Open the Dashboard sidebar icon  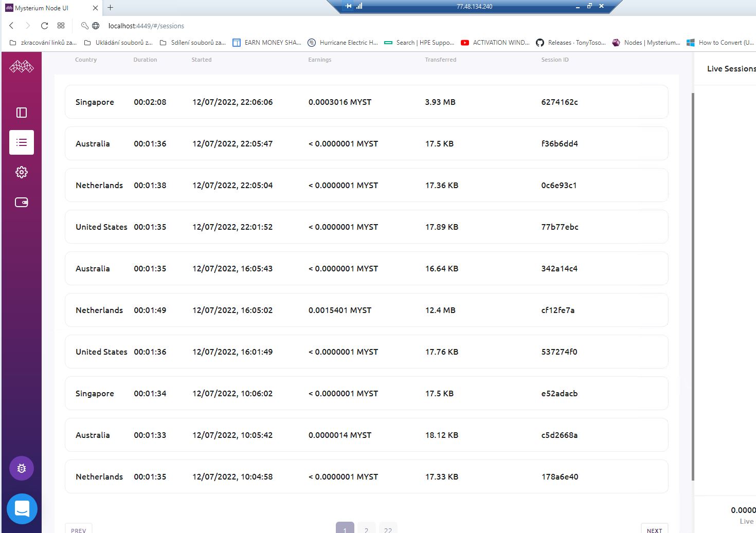22,113
